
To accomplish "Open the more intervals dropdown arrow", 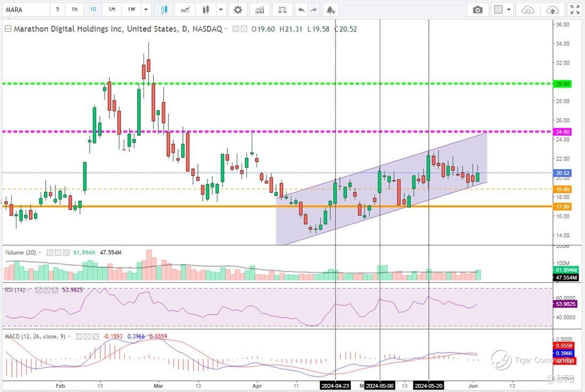I will coord(146,10).
